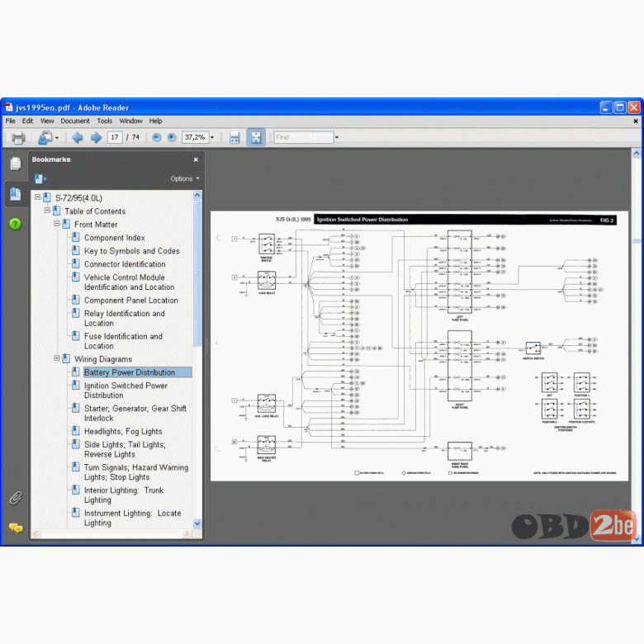Click the document scroll up arrow
This screenshot has height=644, width=644.
pyautogui.click(x=637, y=154)
